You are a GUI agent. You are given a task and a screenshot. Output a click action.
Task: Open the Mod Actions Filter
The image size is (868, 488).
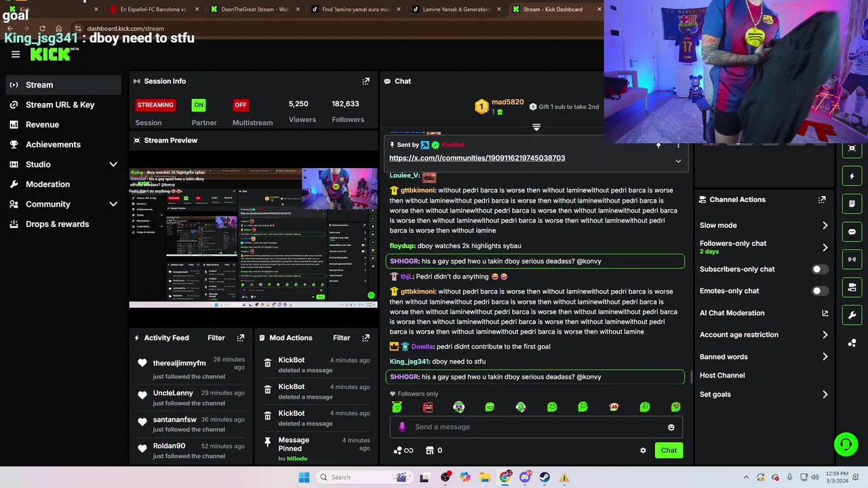(342, 338)
